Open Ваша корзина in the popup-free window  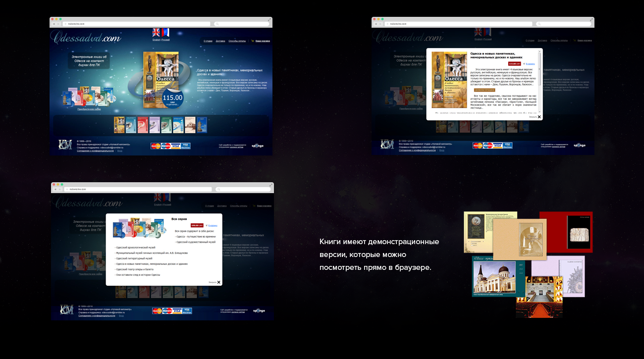[x=263, y=41]
